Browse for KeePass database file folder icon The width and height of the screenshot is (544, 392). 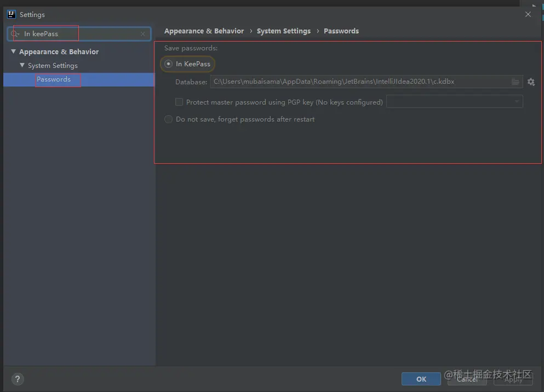[515, 82]
